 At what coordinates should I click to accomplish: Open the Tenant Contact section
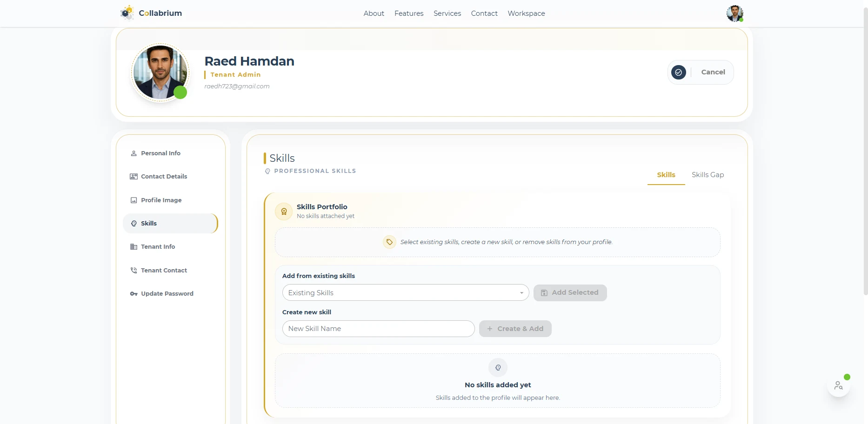pyautogui.click(x=170, y=271)
